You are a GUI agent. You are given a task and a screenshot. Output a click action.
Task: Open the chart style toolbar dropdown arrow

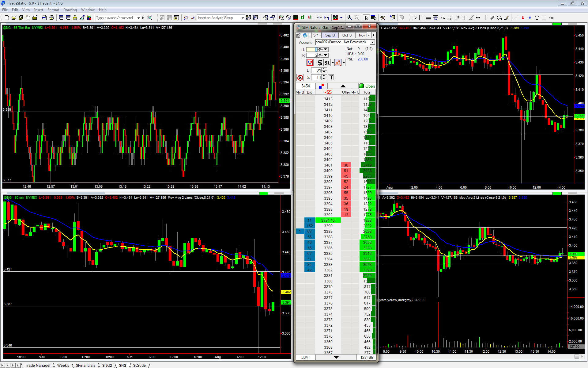341,18
